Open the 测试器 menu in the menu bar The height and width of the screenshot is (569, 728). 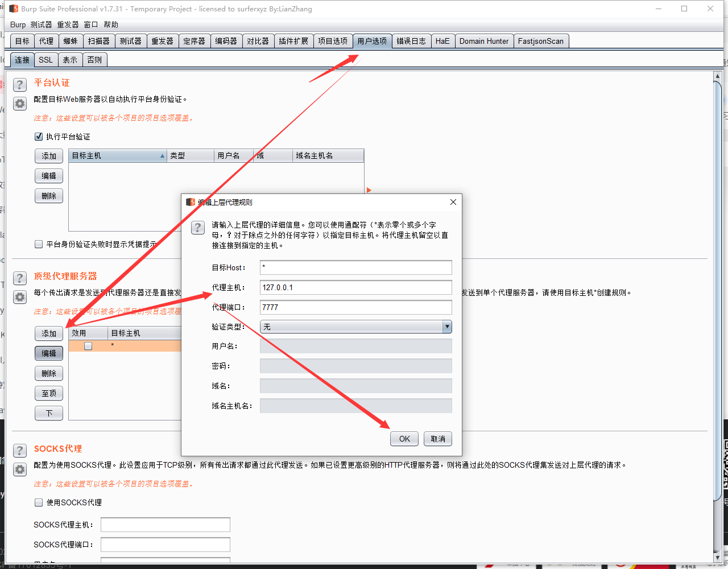[x=41, y=24]
